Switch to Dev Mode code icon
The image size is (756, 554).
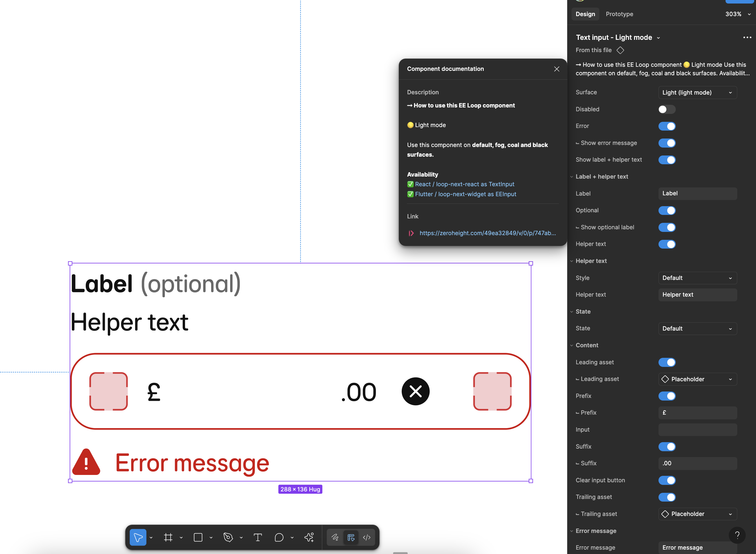click(367, 538)
